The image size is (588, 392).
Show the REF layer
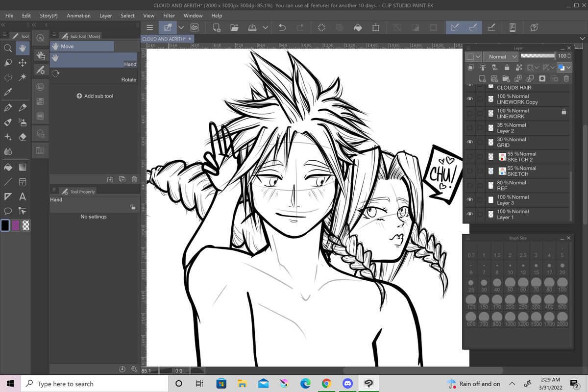470,185
